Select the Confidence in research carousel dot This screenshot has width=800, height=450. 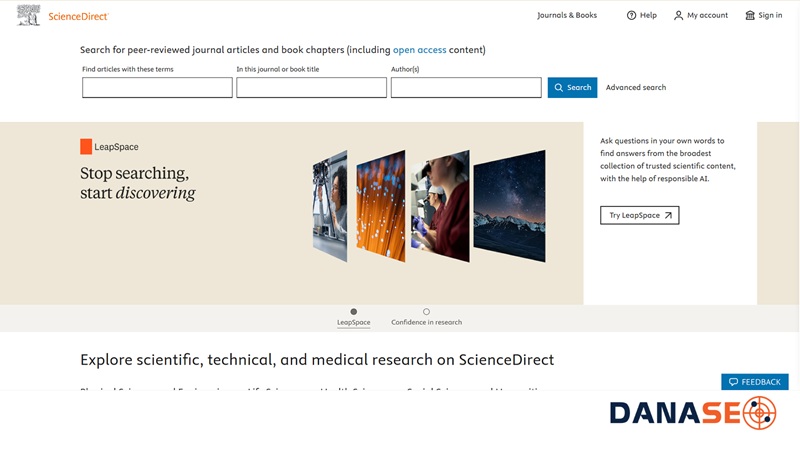[427, 311]
